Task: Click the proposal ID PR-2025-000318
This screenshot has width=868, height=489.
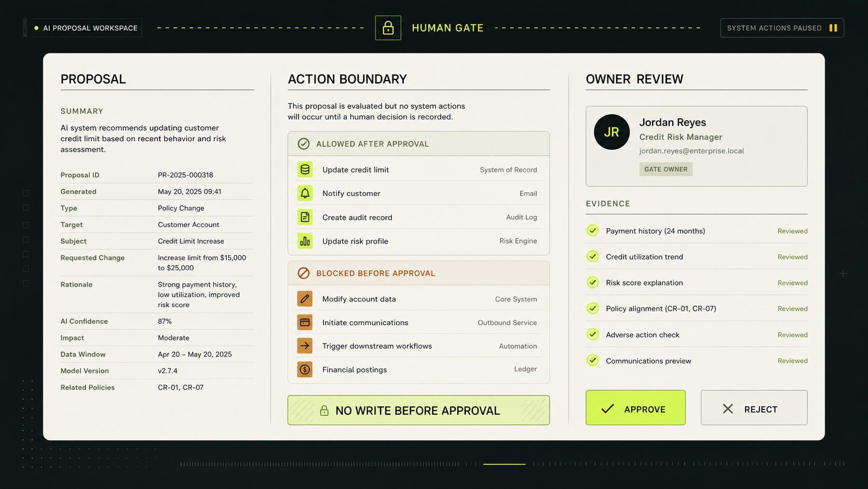Action: click(185, 175)
